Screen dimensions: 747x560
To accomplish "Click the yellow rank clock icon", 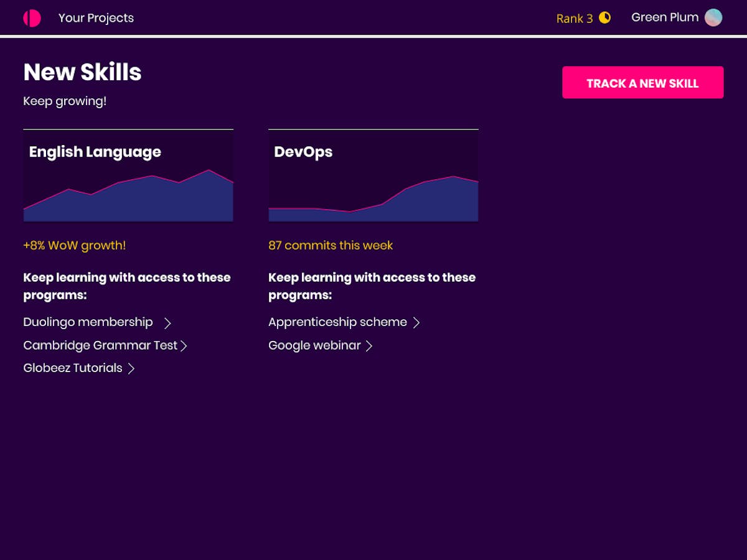I will (x=604, y=17).
